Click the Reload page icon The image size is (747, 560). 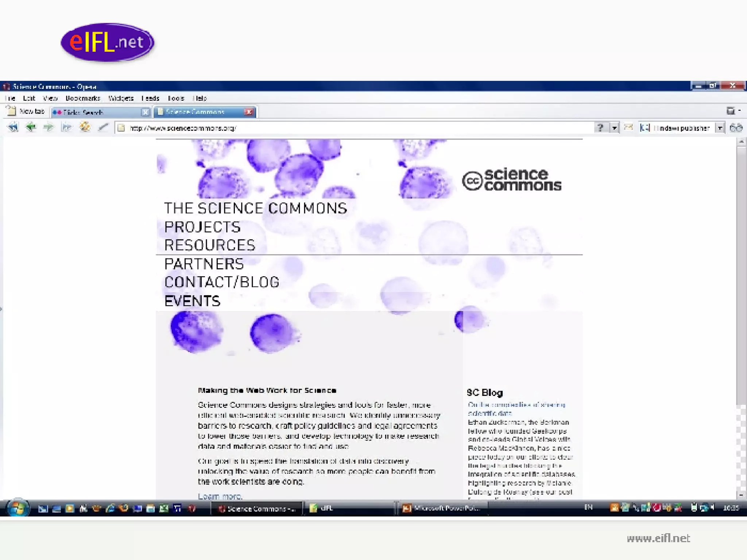coord(85,127)
